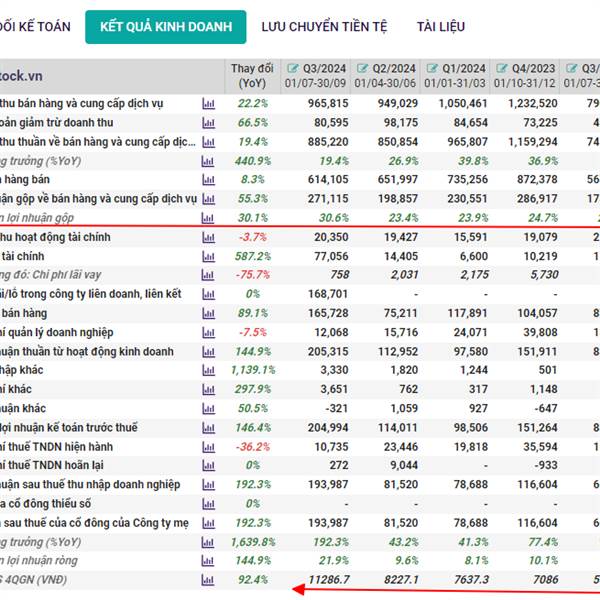Open chart icon for cổ đông thiểu số row
The height and width of the screenshot is (600, 600).
click(208, 504)
